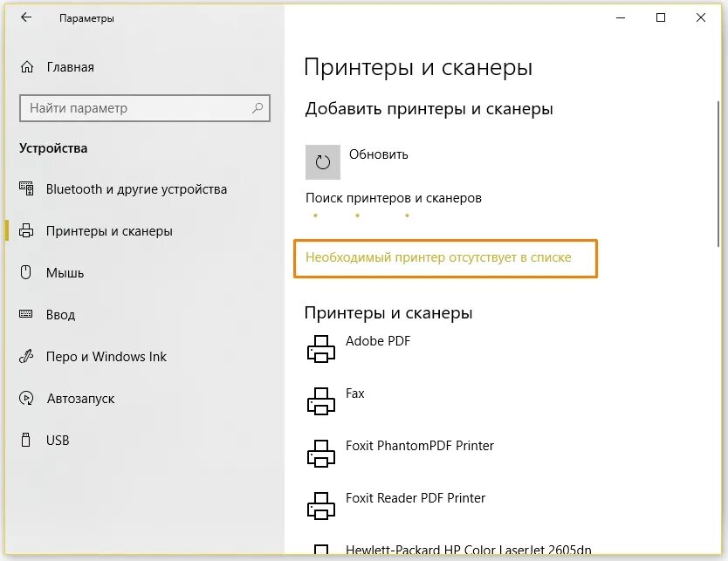Select the Adobe PDF printer icon
This screenshot has width=728, height=561.
point(321,348)
